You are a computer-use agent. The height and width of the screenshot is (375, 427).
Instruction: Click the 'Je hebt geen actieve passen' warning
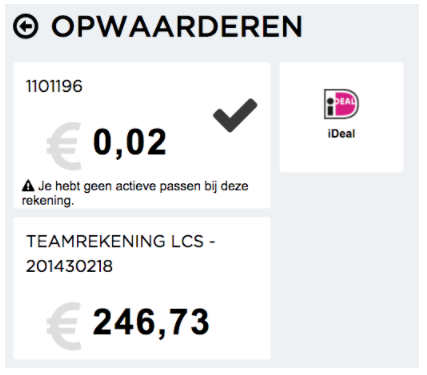pyautogui.click(x=135, y=193)
